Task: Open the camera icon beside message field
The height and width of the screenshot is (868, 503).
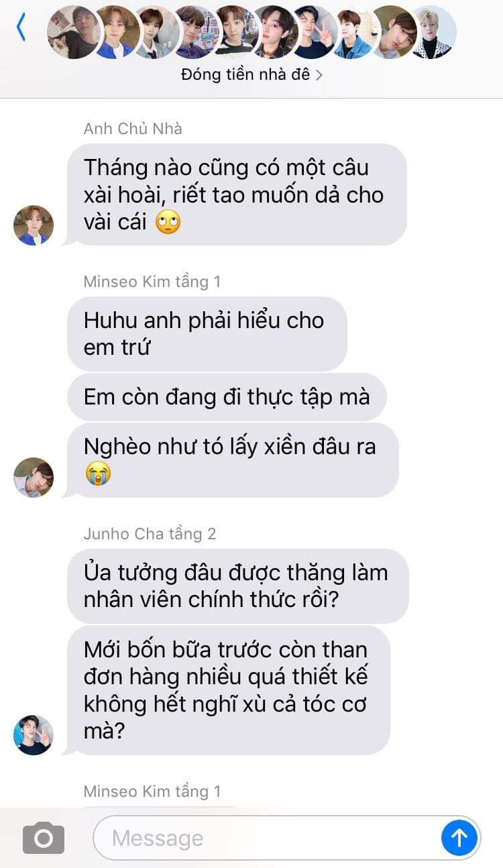Action: [x=44, y=838]
